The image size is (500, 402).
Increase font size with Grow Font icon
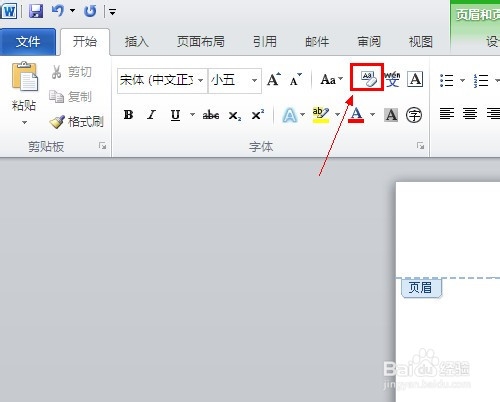point(274,80)
